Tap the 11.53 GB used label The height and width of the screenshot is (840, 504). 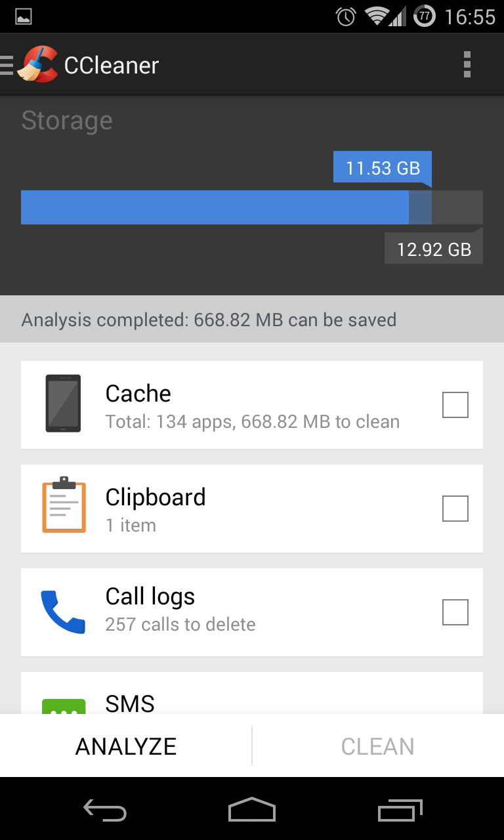(x=383, y=168)
